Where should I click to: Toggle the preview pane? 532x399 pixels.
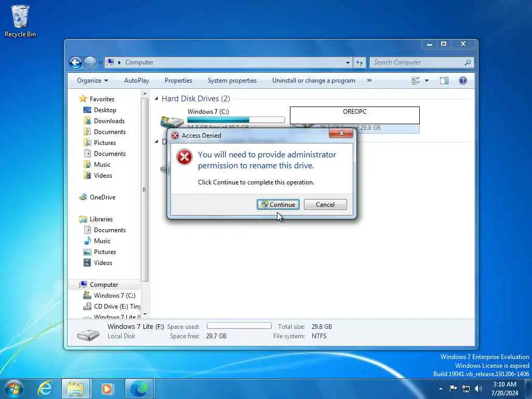(444, 81)
